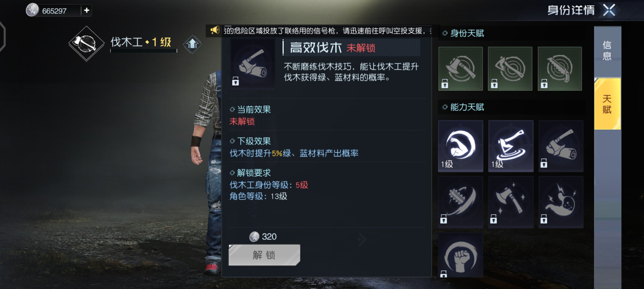Open the flexed arm strength talent

[461, 146]
